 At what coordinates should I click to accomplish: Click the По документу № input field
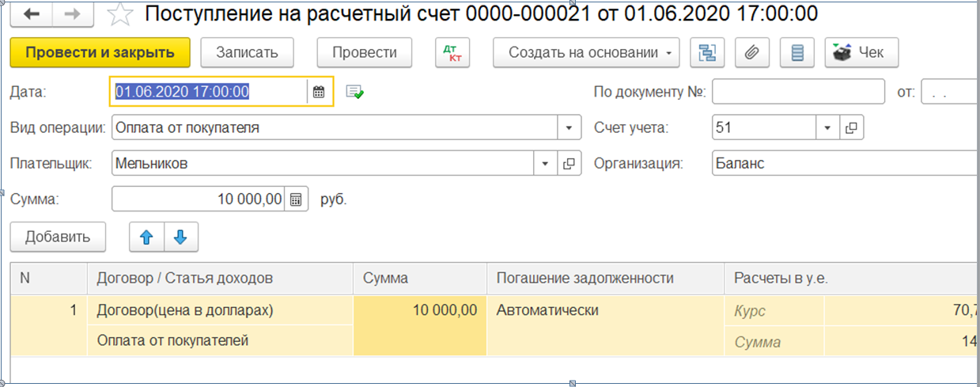(x=797, y=92)
